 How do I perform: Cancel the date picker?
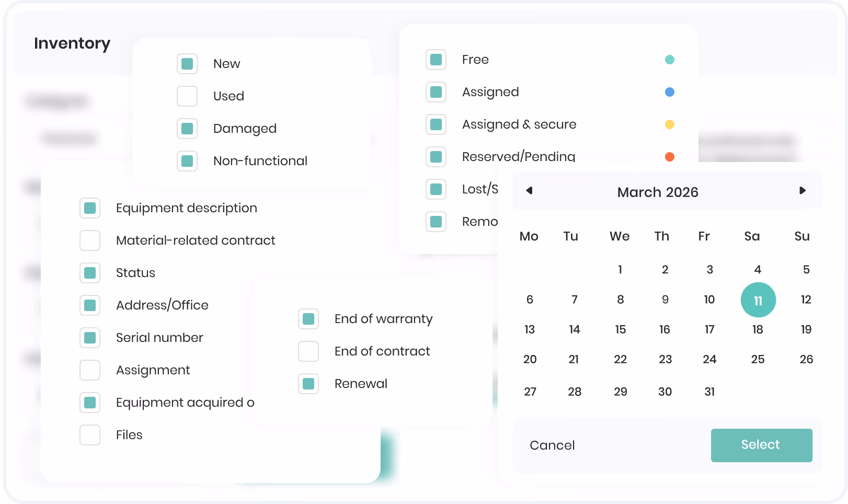pos(552,445)
